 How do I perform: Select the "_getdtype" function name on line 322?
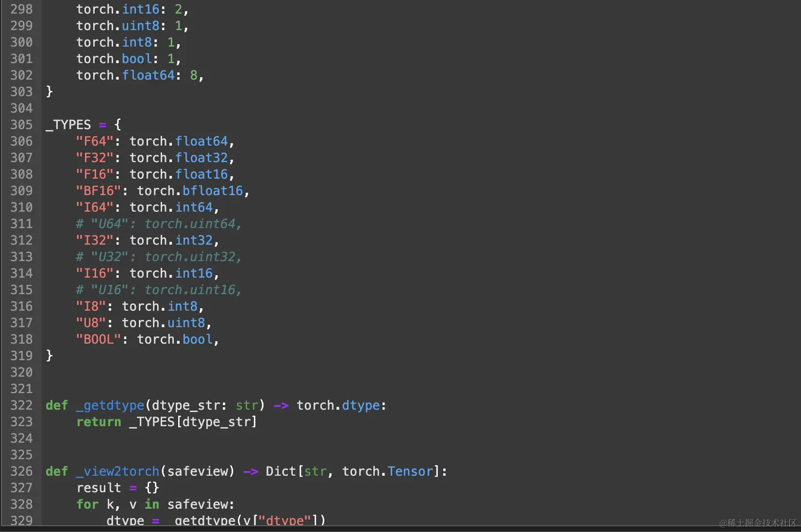(x=110, y=405)
